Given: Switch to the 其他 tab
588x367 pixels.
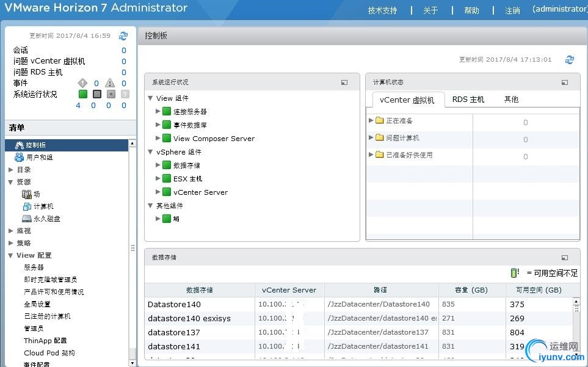Looking at the screenshot, I should point(512,100).
